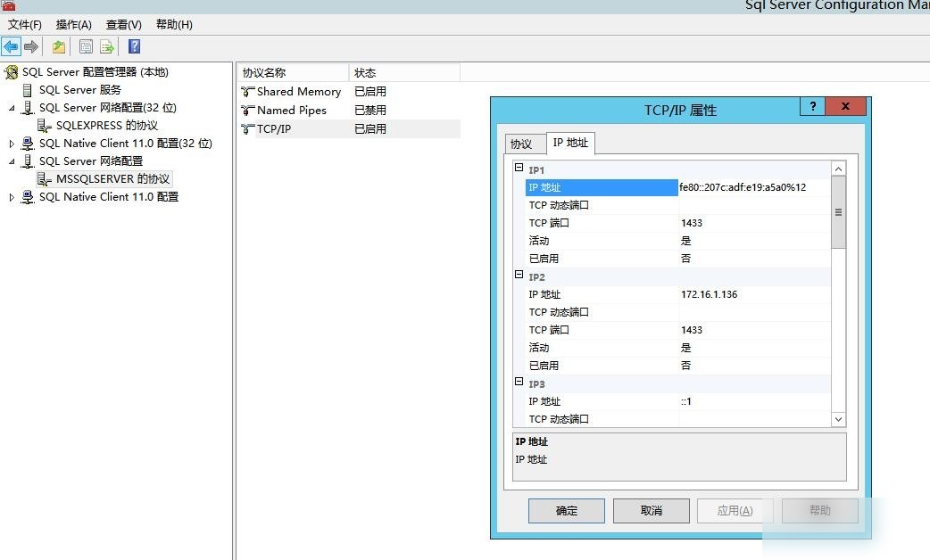Image resolution: width=930 pixels, height=560 pixels.
Task: Expand the SQL Native Client 11.0 配置 node
Action: coord(12,197)
